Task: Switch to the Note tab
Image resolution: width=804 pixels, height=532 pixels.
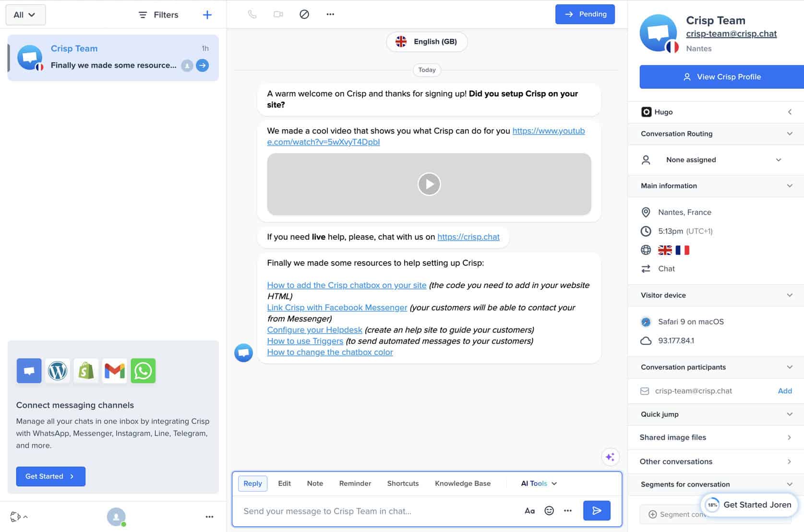Action: click(x=315, y=484)
